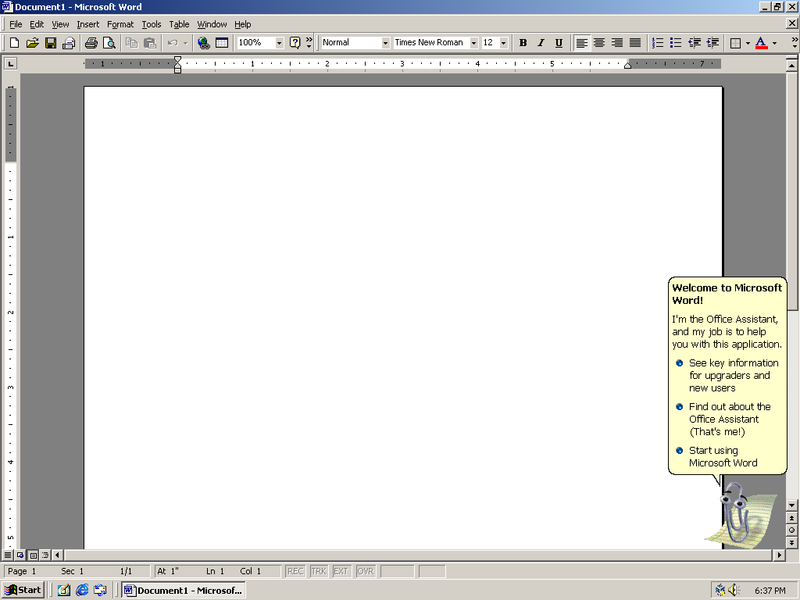This screenshot has width=800, height=600.
Task: Click the volume speaker tray icon
Action: (x=734, y=590)
